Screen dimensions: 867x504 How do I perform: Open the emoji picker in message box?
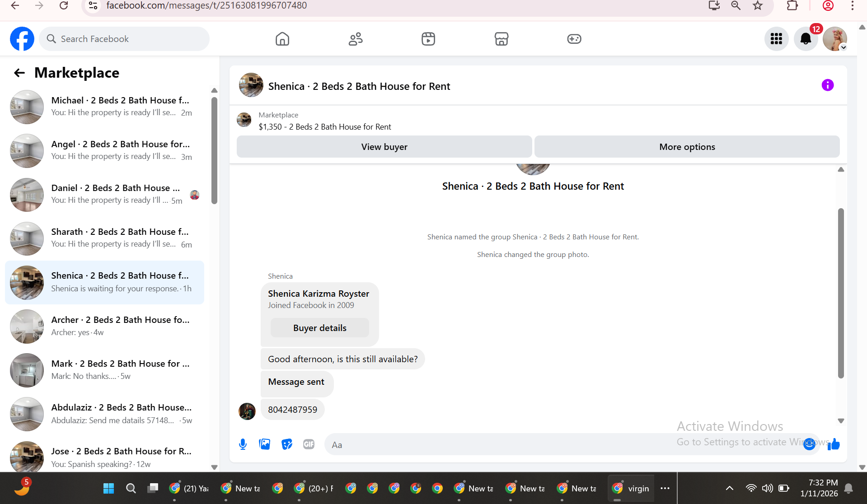(809, 444)
